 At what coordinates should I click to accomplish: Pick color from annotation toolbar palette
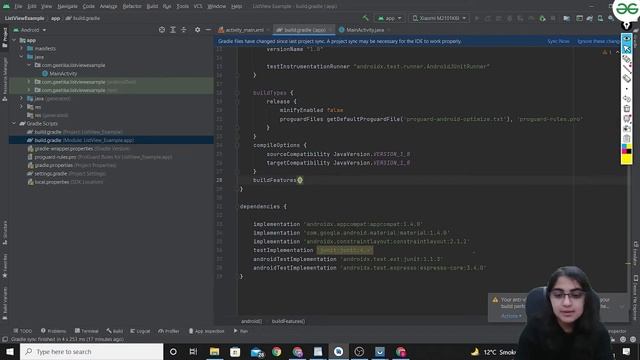(627, 148)
